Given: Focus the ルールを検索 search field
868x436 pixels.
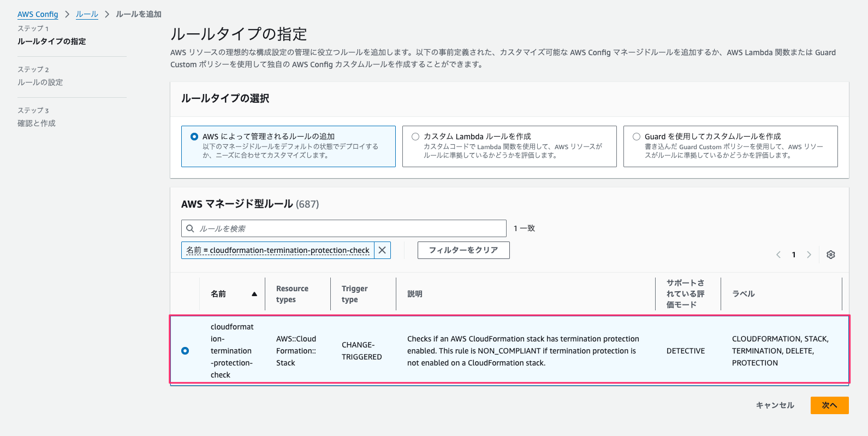Looking at the screenshot, I should 344,228.
